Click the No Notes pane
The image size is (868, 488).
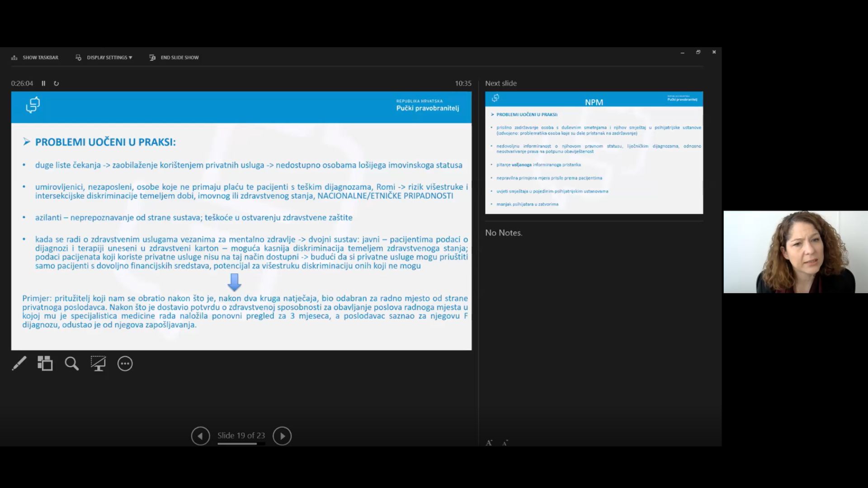504,233
